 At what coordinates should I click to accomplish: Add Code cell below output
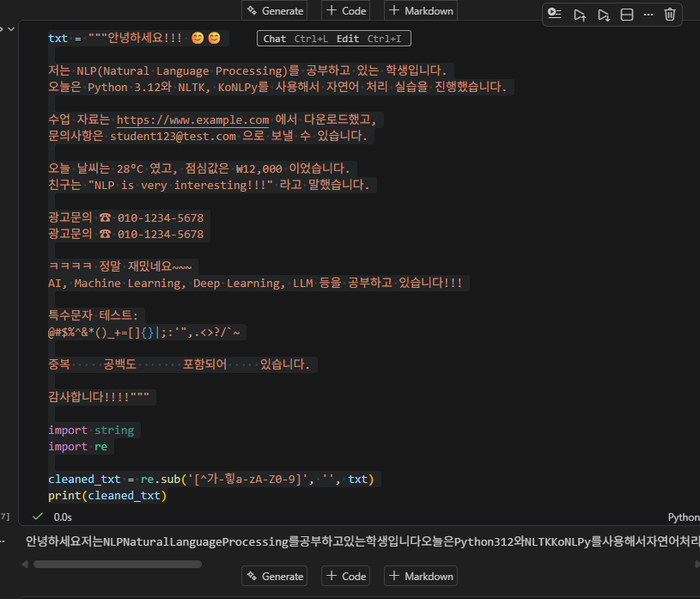(346, 576)
